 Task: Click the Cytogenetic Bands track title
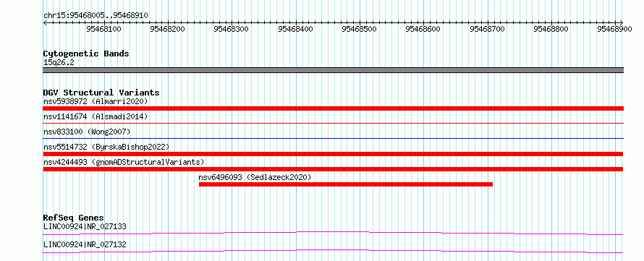pos(86,54)
